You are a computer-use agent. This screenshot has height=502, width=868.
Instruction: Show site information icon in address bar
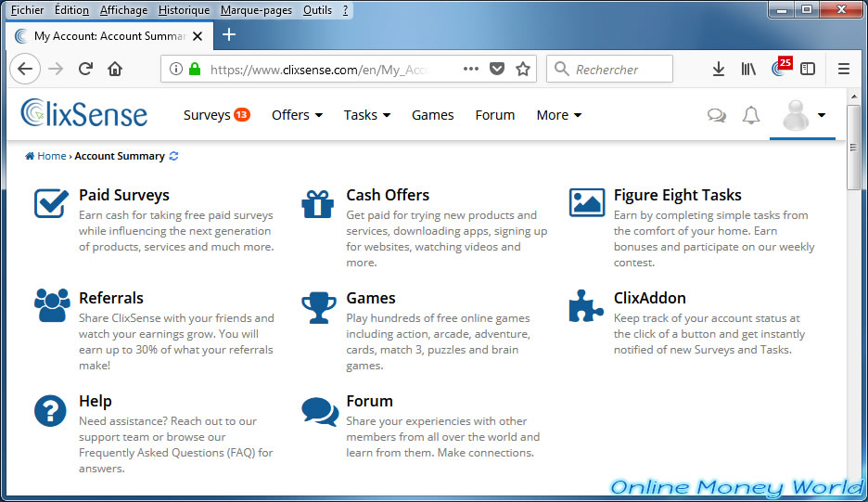pyautogui.click(x=176, y=69)
